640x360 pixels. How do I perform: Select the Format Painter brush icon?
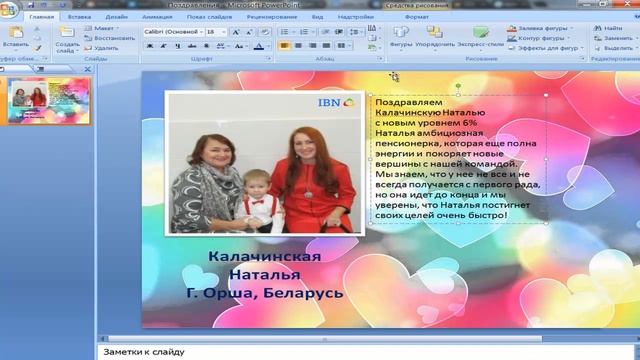point(38,48)
